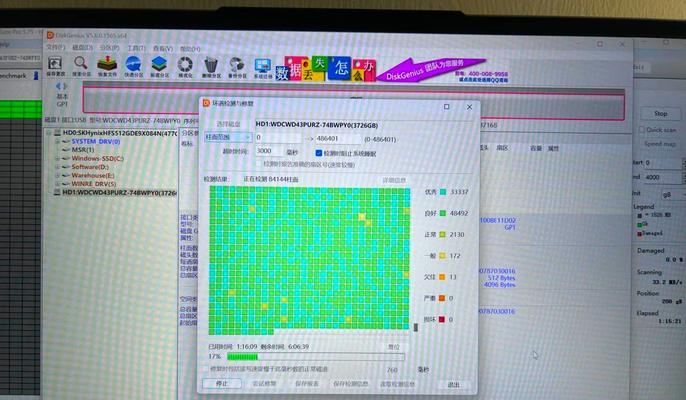The height and width of the screenshot is (400, 686).
Task: Click the bad sector dialog's title icon
Action: 206,103
